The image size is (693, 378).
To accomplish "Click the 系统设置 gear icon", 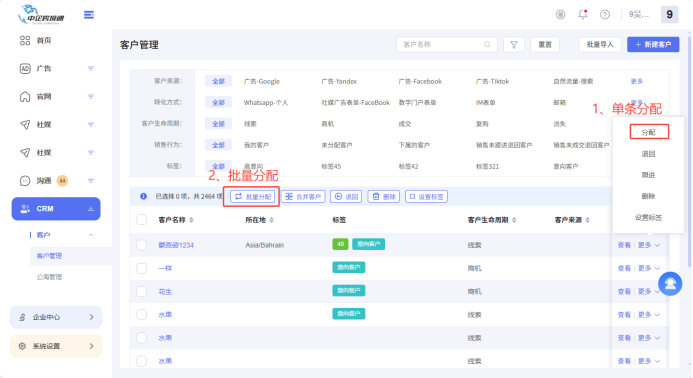I will click(x=22, y=346).
